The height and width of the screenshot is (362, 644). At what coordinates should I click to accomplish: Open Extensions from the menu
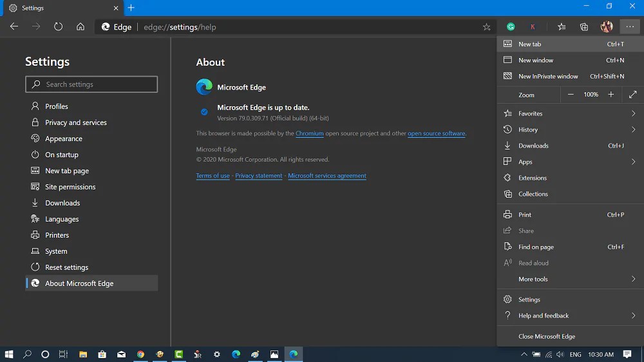click(570, 178)
